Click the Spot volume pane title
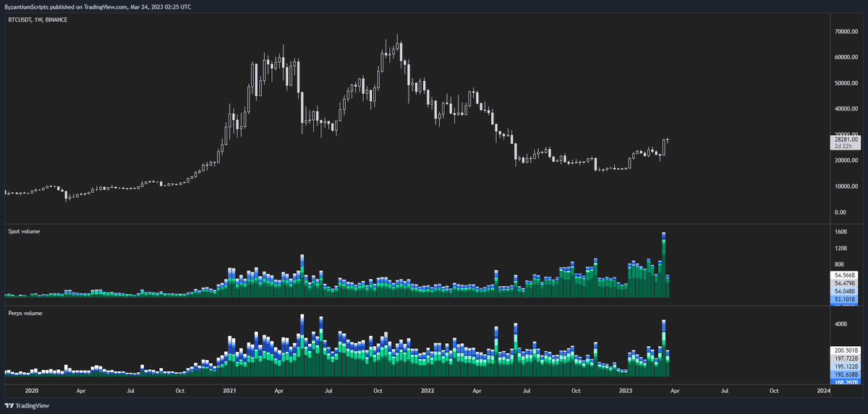This screenshot has height=414, width=868. point(24,231)
